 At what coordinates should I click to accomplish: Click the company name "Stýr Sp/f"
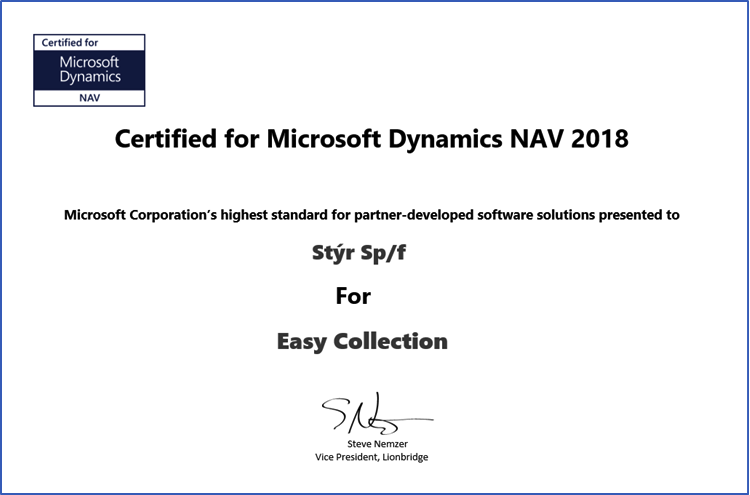359,253
